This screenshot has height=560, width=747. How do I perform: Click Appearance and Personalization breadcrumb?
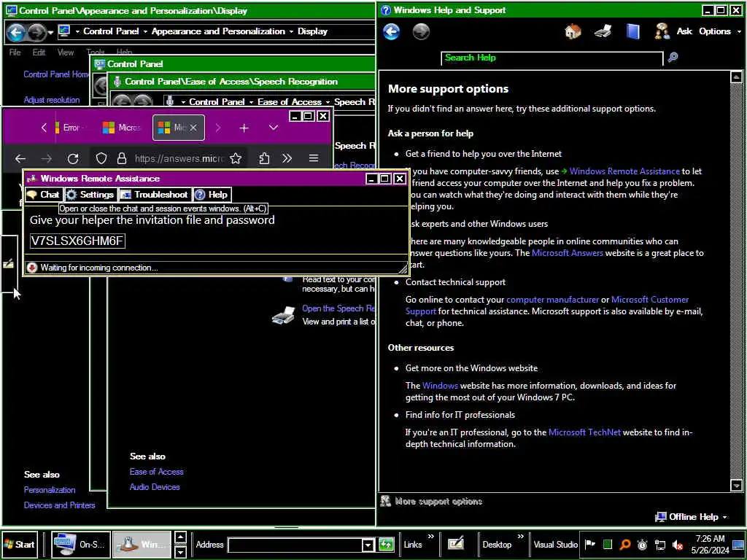[x=218, y=31]
